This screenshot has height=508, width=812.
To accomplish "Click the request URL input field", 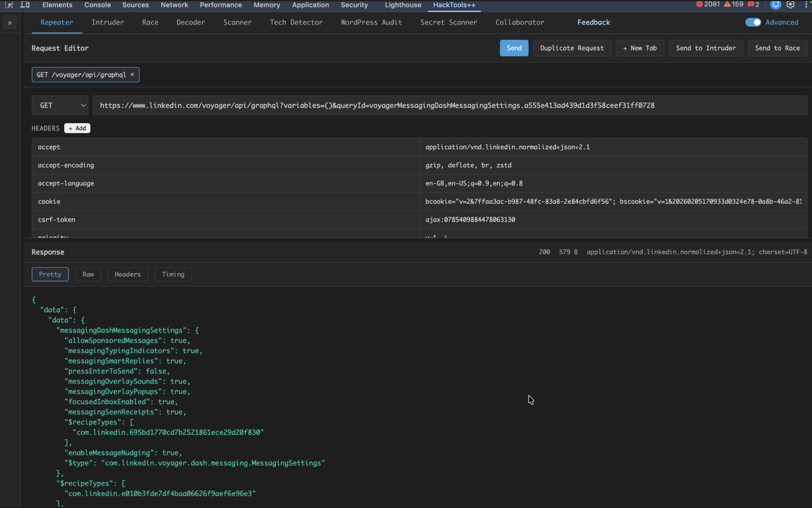I will [x=450, y=105].
